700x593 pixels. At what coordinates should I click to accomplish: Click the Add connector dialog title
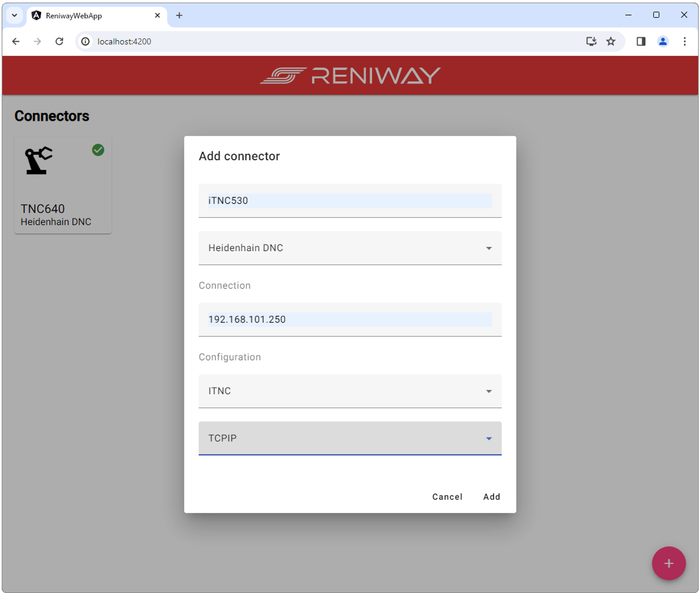(x=239, y=156)
